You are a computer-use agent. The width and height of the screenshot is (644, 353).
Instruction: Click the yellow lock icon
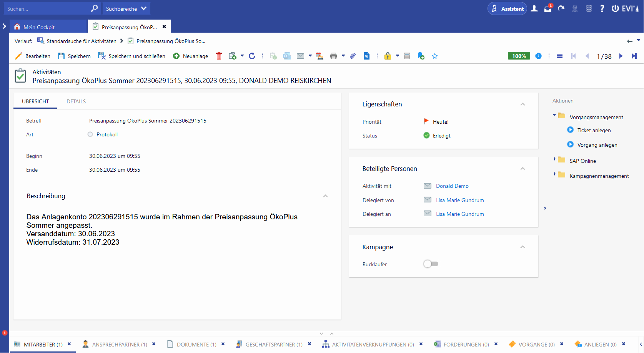click(388, 56)
